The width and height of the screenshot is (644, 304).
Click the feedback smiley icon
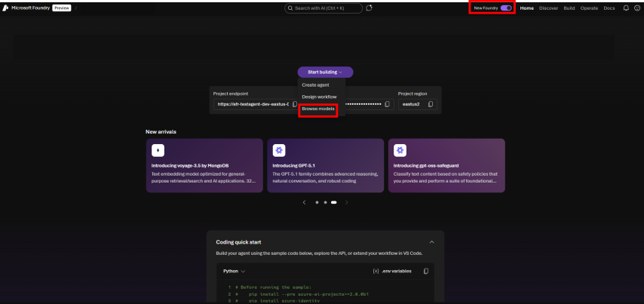[x=636, y=8]
